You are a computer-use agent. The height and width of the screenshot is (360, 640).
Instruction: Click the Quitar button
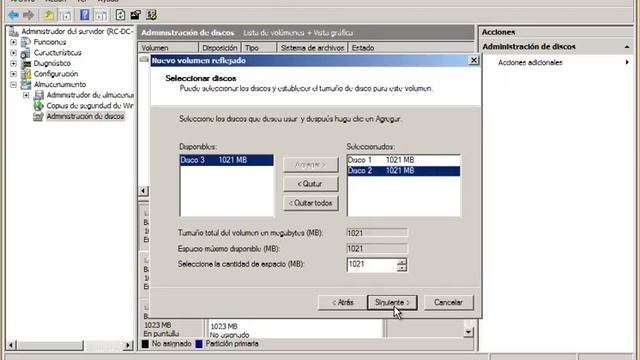point(311,184)
